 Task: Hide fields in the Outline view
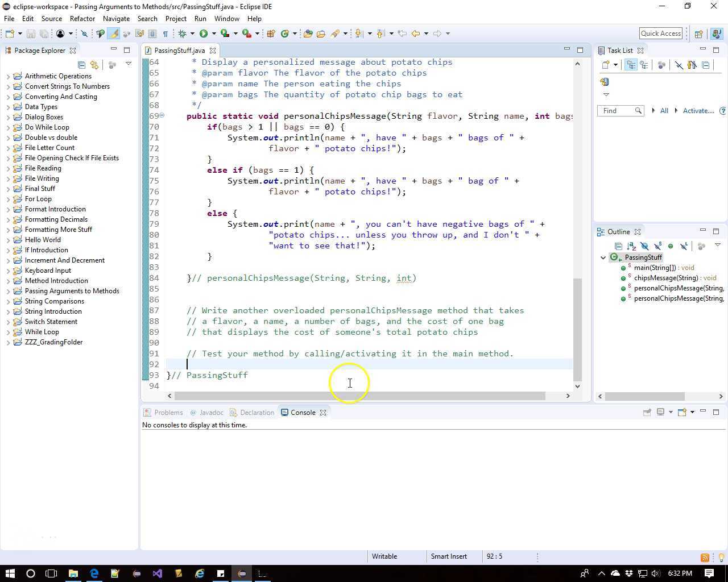pyautogui.click(x=644, y=246)
